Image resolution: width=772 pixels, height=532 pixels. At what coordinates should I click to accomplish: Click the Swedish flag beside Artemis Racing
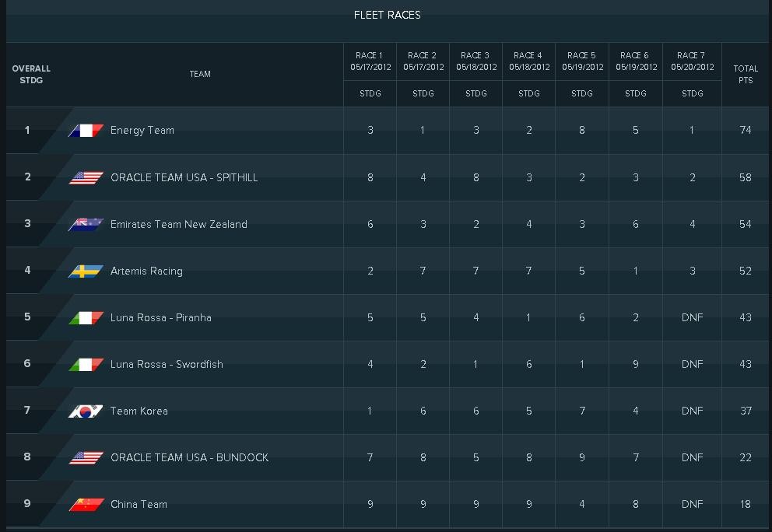tap(86, 271)
